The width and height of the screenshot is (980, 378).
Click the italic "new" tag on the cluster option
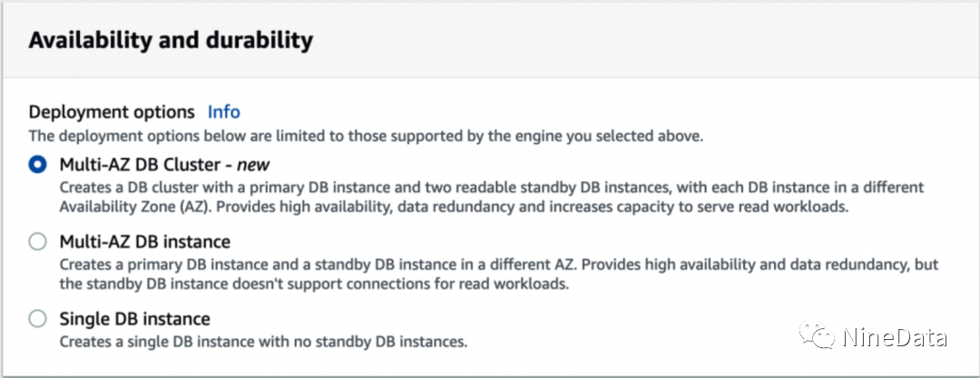(x=254, y=165)
